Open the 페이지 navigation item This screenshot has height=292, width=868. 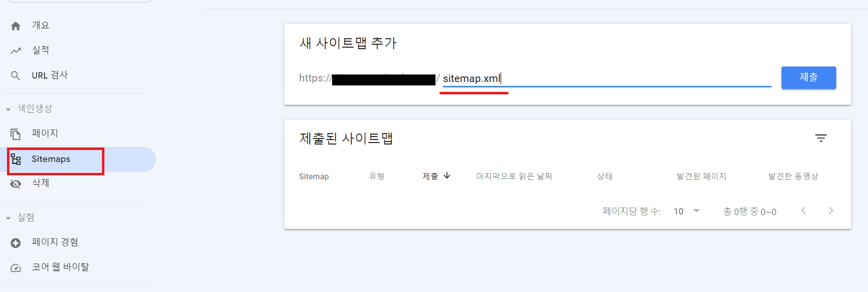coord(44,133)
